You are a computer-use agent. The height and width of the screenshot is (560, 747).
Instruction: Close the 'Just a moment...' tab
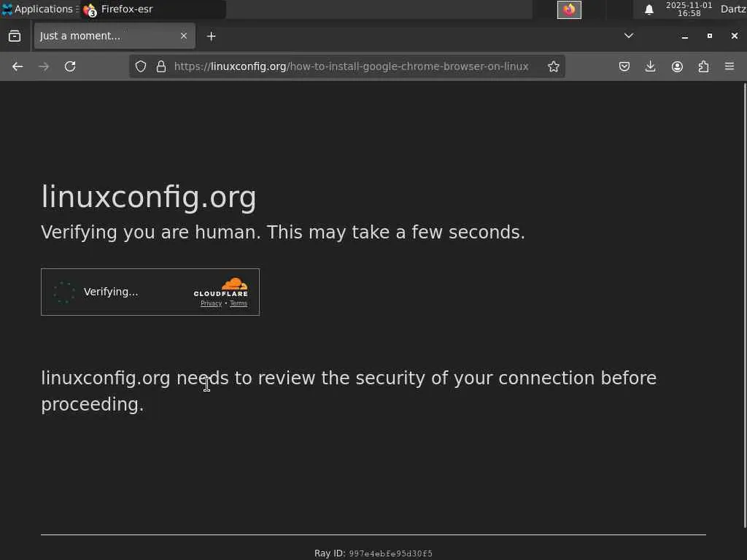183,36
